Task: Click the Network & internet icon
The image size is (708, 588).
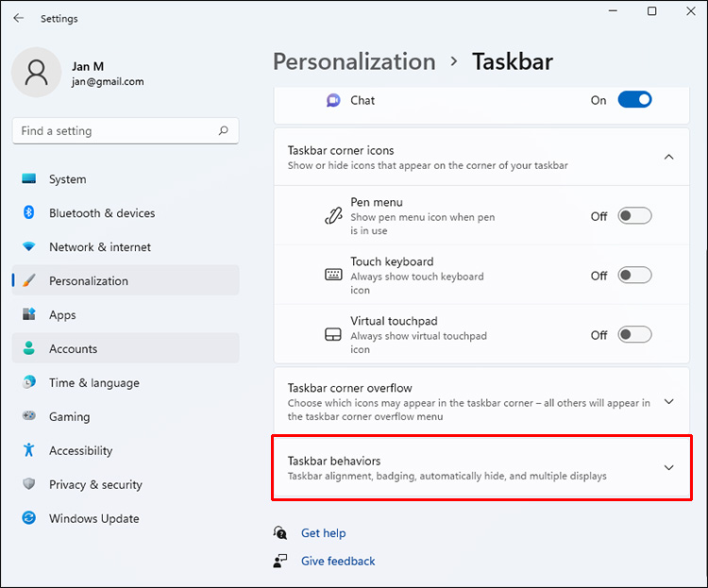Action: point(29,247)
